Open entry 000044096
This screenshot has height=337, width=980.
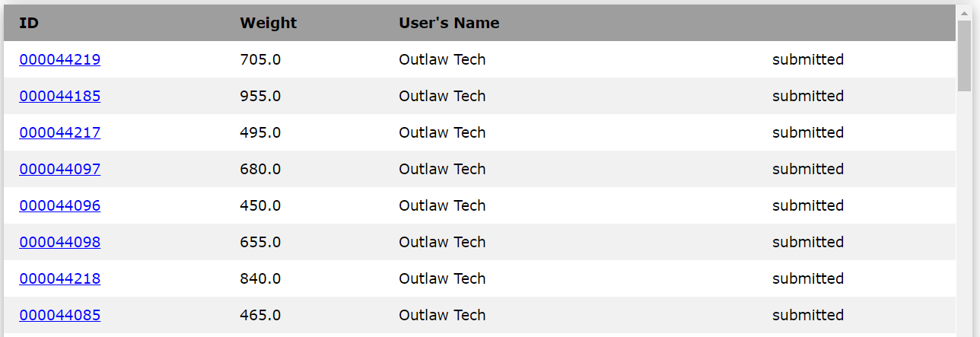(59, 205)
